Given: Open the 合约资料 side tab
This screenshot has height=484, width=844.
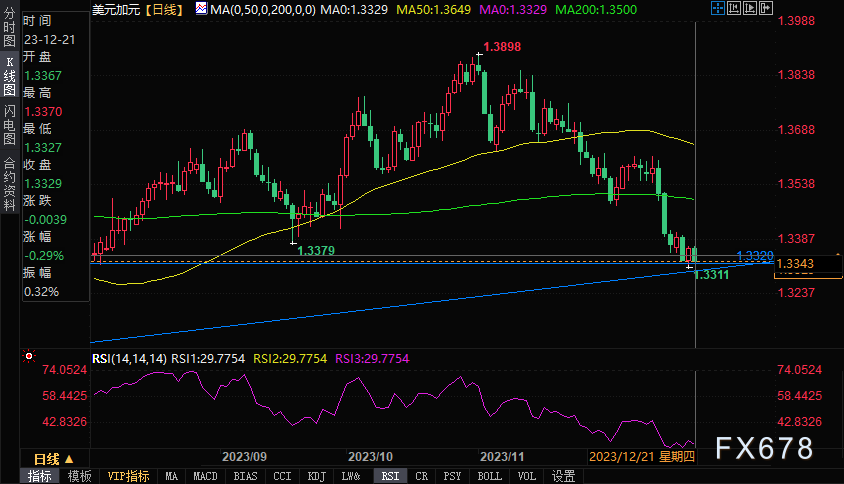Looking at the screenshot, I should click(10, 184).
